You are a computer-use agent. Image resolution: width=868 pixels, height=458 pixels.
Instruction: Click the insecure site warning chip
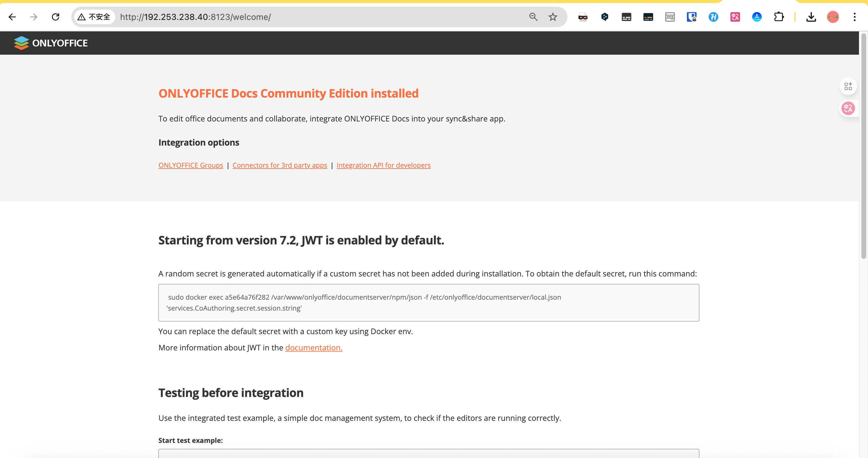[94, 17]
